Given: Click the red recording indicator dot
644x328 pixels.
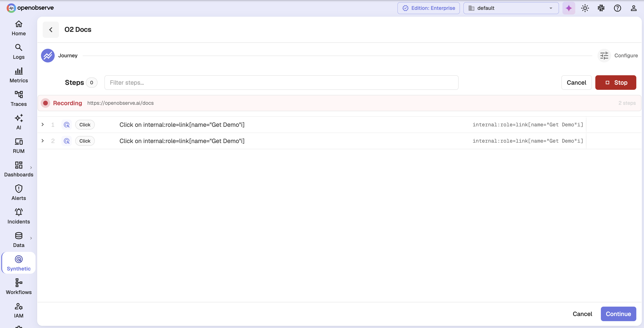Looking at the screenshot, I should (45, 103).
